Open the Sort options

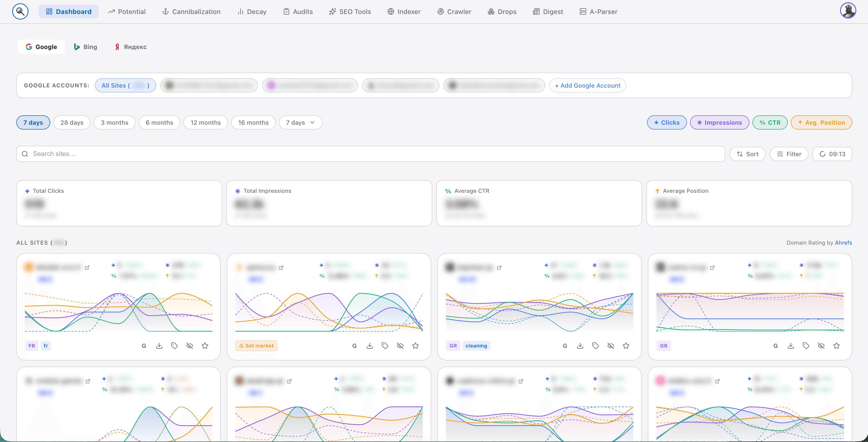[747, 154]
